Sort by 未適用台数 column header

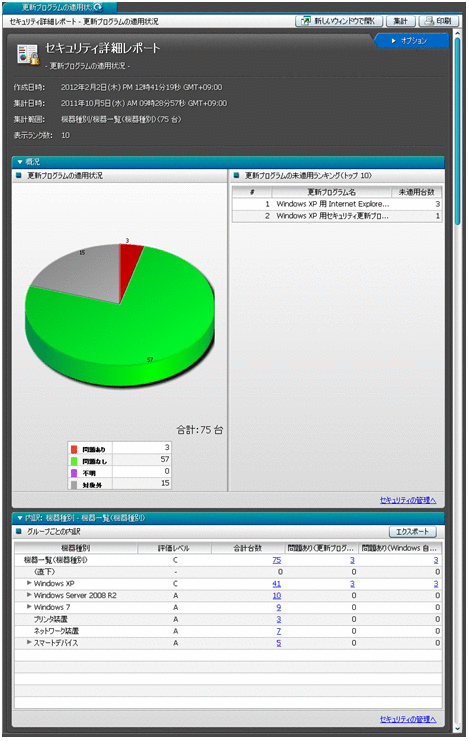[416, 192]
